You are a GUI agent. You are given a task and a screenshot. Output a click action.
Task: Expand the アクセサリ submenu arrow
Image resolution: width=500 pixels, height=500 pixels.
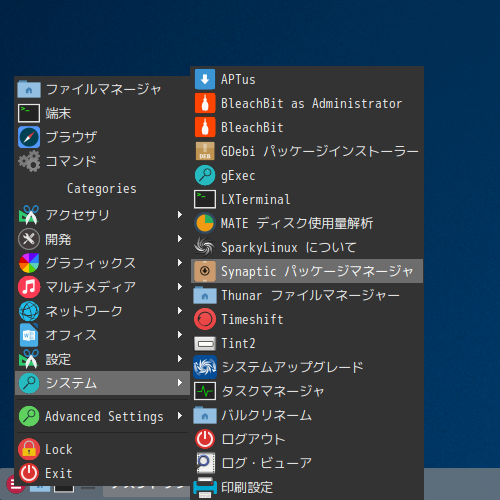pyautogui.click(x=180, y=215)
